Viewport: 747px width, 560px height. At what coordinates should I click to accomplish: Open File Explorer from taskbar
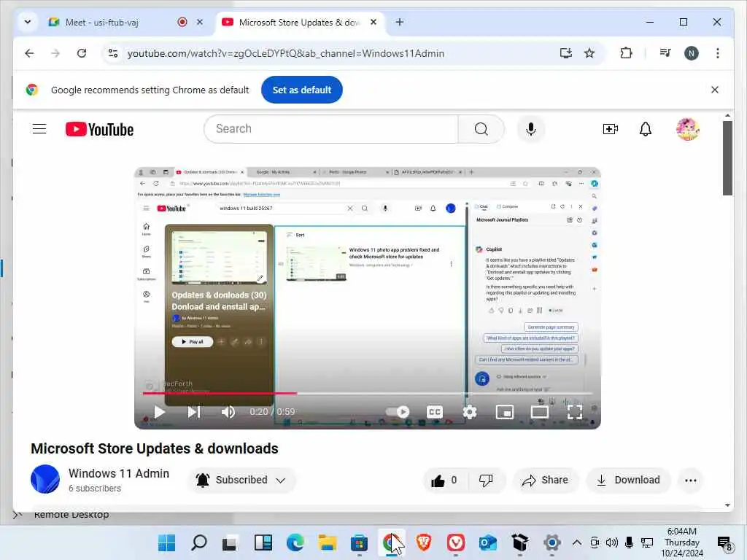[328, 542]
